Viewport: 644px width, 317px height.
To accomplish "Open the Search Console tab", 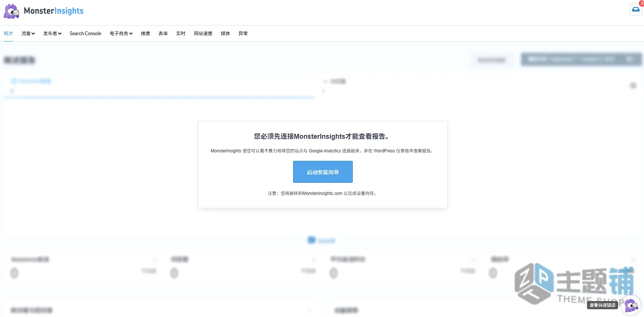I will 85,33.
